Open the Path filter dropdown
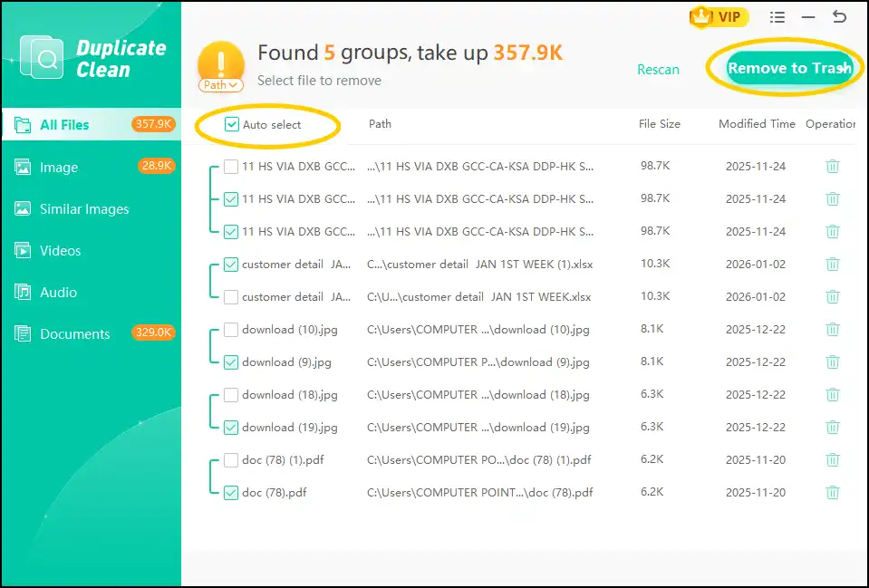The width and height of the screenshot is (869, 588). [x=220, y=84]
